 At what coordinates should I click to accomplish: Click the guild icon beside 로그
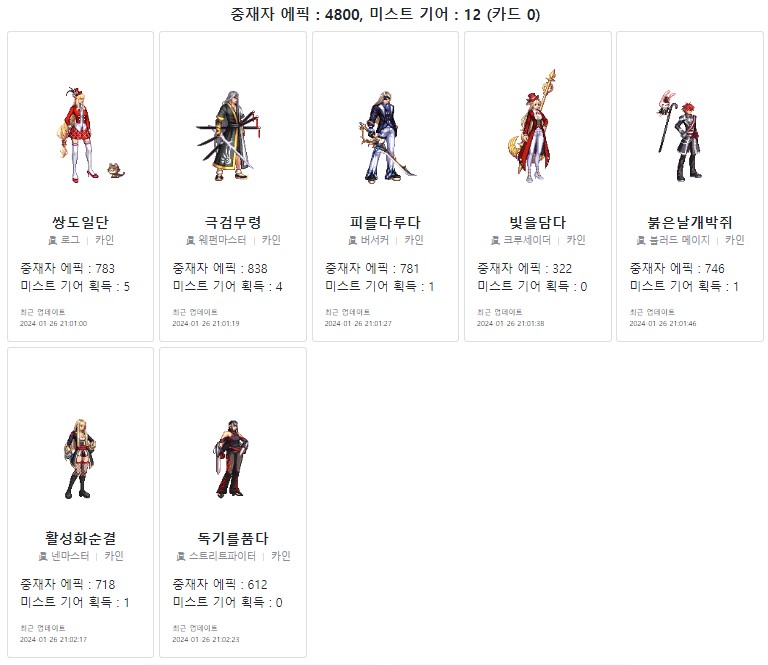point(52,240)
